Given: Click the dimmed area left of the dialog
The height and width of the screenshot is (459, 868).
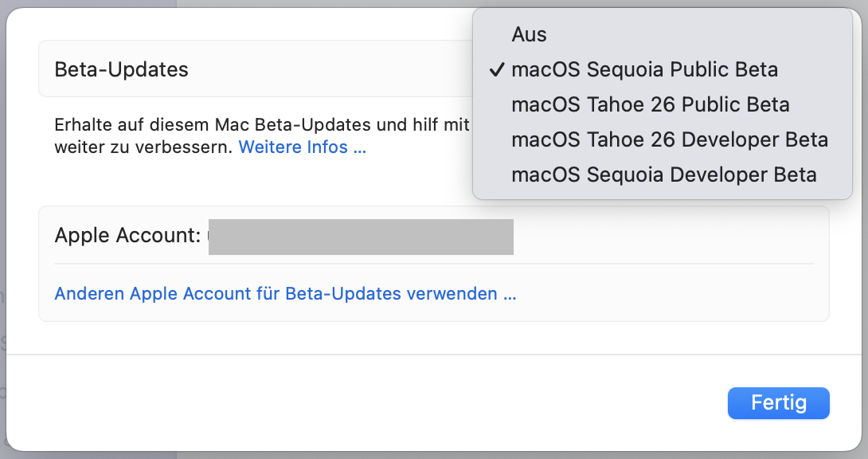Looking at the screenshot, I should 2,239.
